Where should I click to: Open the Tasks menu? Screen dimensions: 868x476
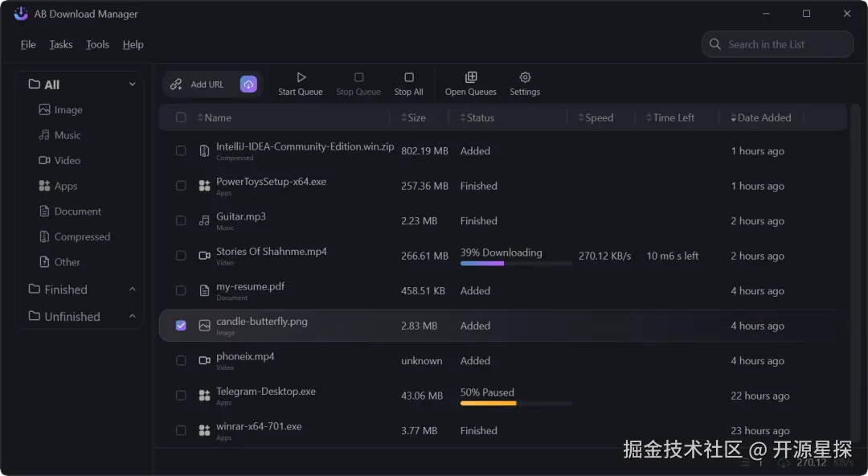(x=61, y=44)
